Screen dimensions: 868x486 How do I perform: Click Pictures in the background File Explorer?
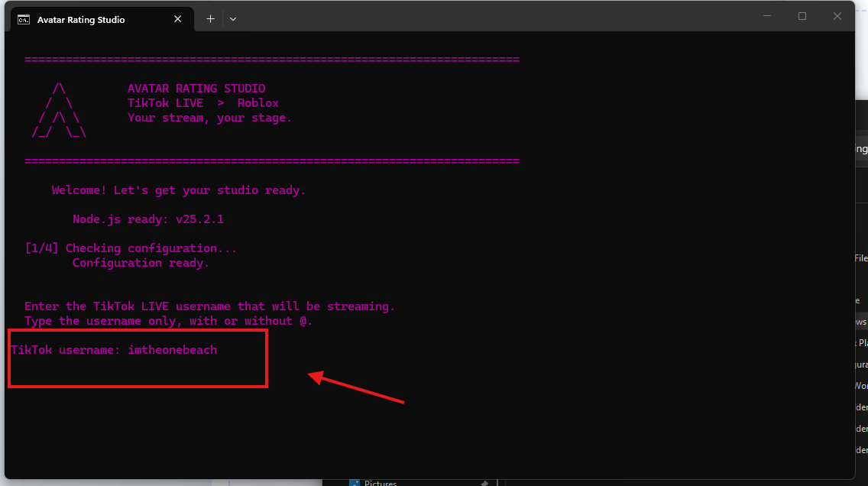point(381,483)
